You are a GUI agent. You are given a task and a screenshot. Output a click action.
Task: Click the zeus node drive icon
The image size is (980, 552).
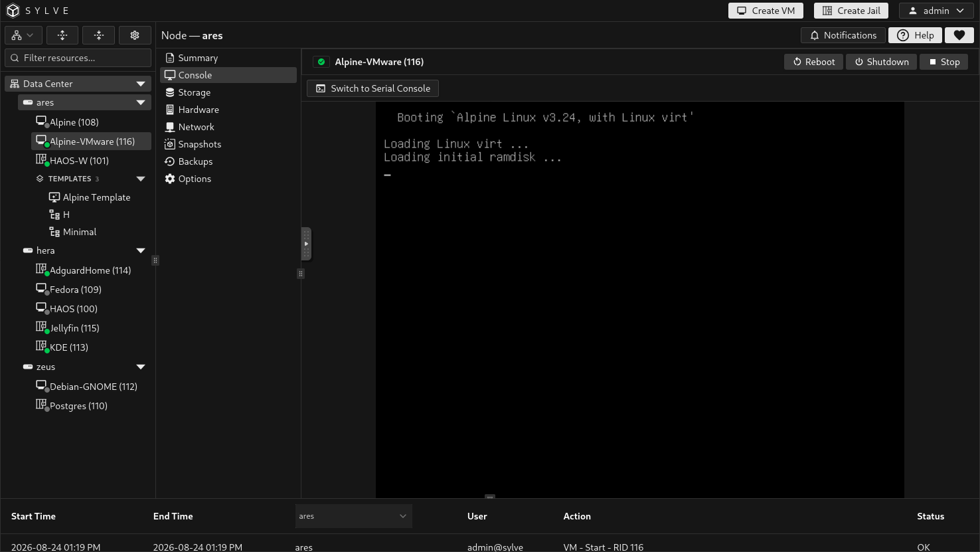pos(28,367)
